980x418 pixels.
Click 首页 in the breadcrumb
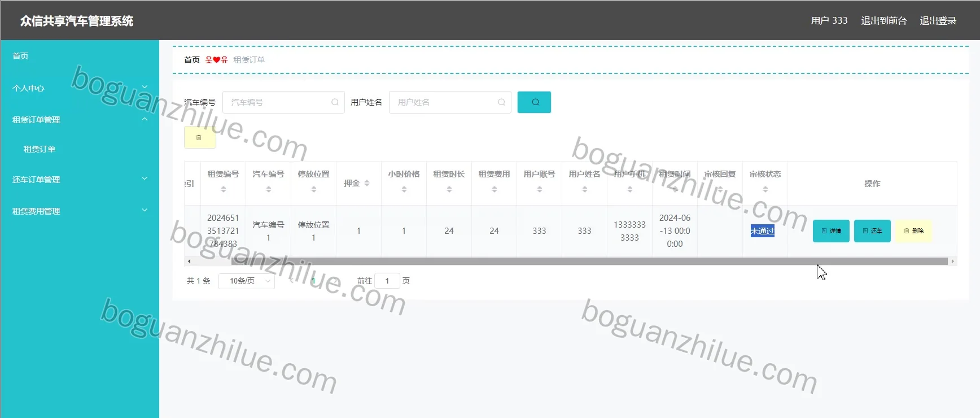[192, 60]
